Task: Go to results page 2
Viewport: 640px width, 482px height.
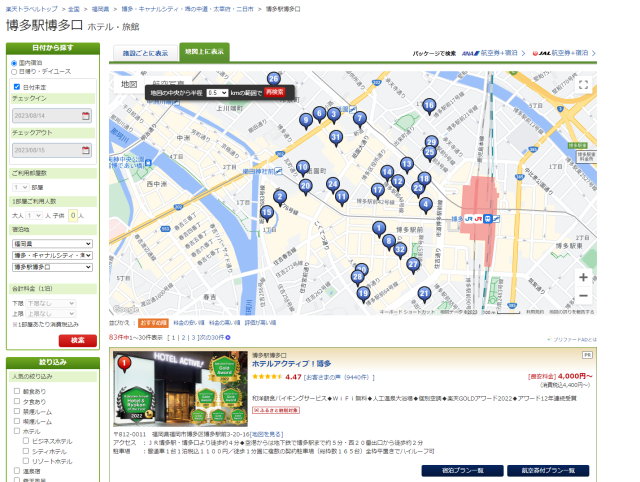Action: pos(183,338)
